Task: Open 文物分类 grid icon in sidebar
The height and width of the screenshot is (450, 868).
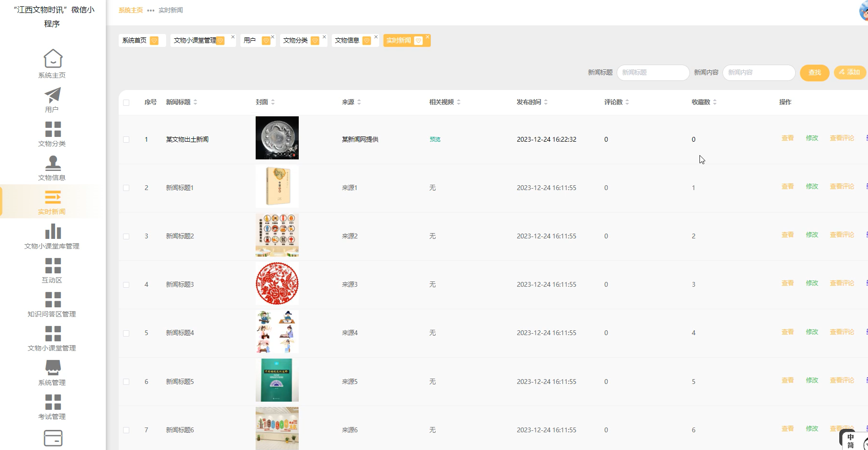Action: tap(52, 128)
